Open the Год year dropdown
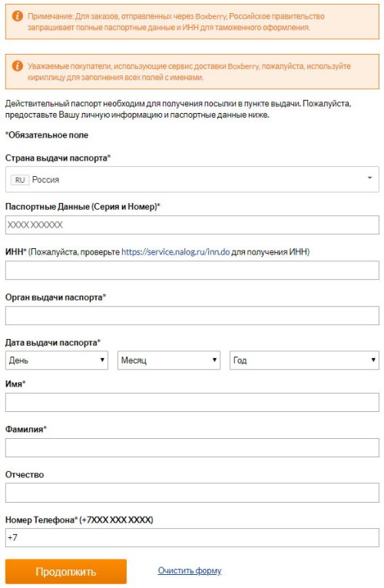The image size is (384, 588). coord(304,360)
